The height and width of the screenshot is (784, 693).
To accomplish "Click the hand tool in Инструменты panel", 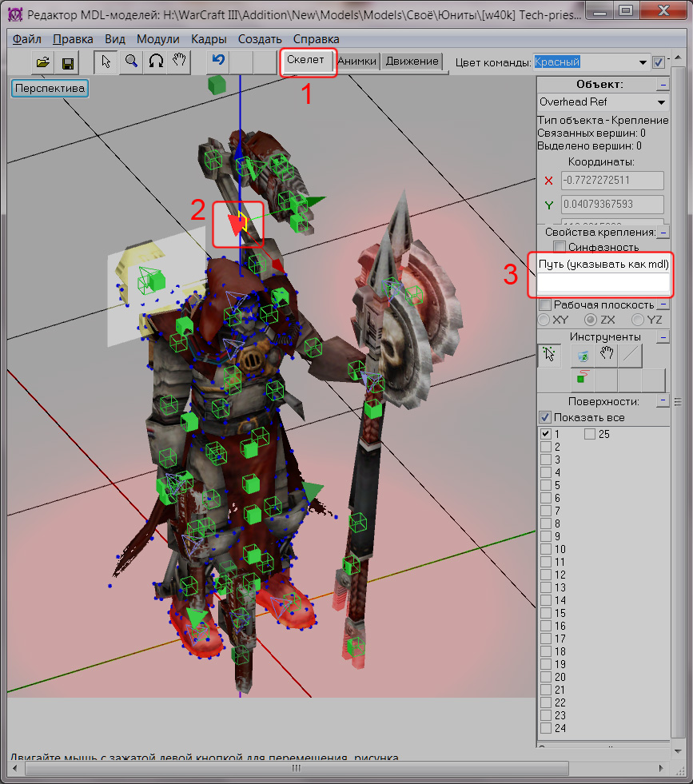I will 607,356.
